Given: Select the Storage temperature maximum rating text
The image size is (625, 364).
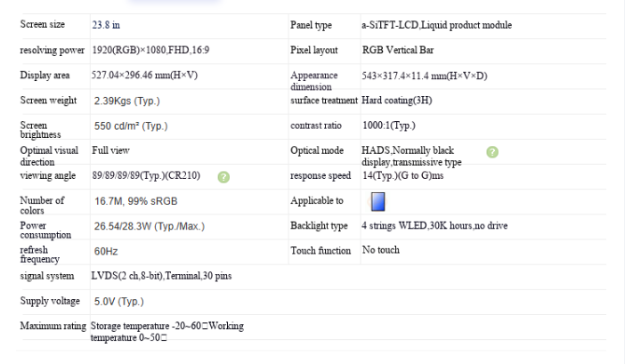Looking at the screenshot, I should click(167, 332).
